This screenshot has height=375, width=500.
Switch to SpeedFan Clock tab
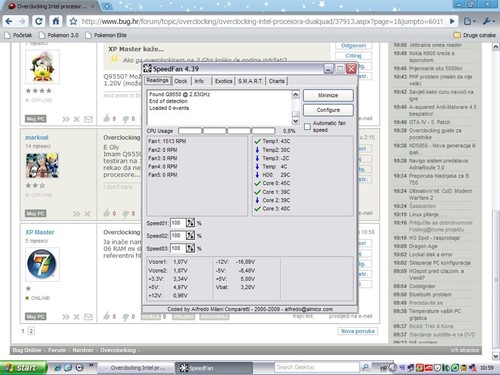181,81
